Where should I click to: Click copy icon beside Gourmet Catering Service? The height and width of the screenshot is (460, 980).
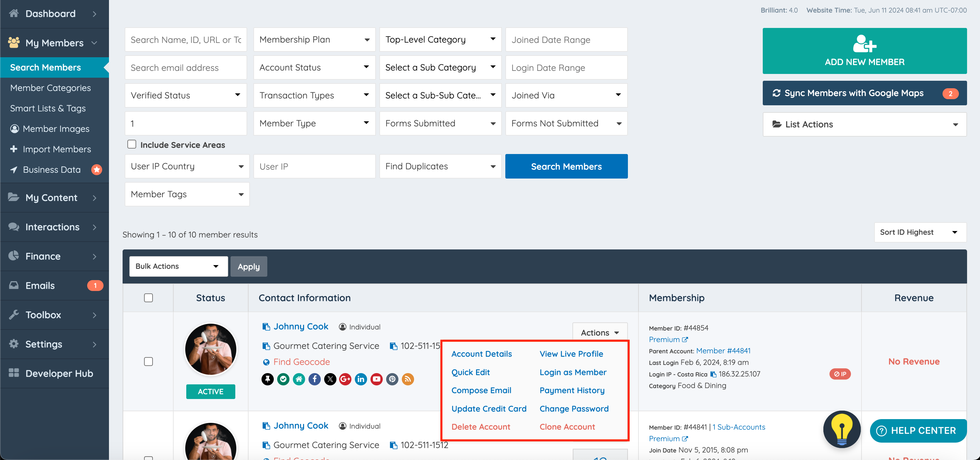tap(266, 346)
